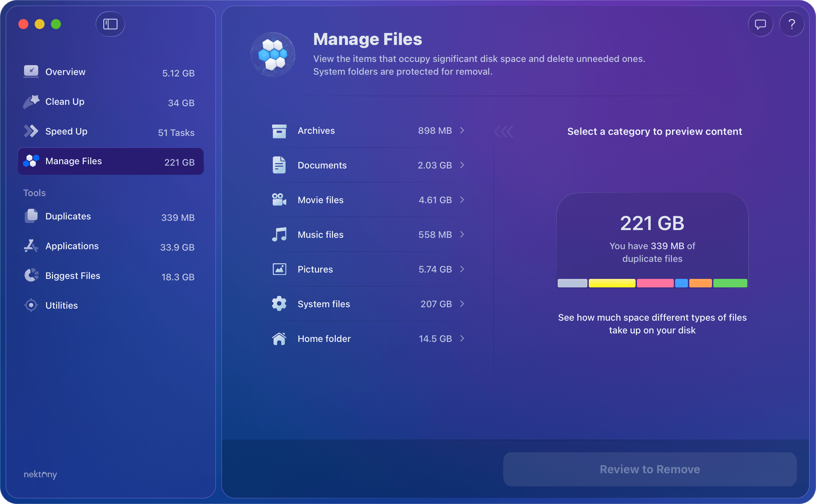
Task: Open the help question mark button
Action: coord(792,24)
